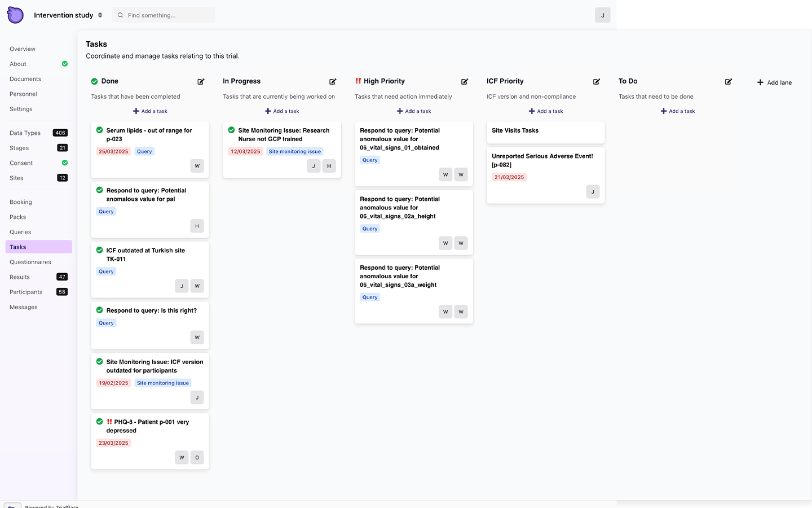Edit the To Do lane icon
Image resolution: width=812 pixels, height=508 pixels.
[729, 82]
